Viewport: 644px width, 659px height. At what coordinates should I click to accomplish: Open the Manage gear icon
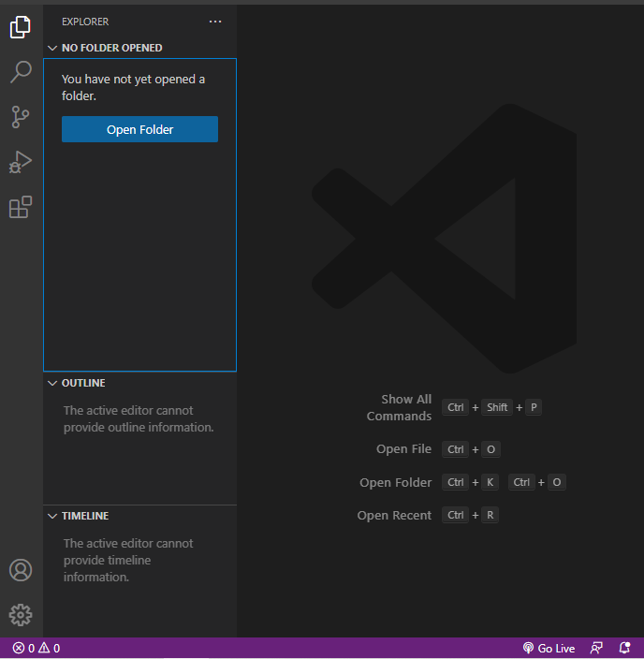click(21, 615)
